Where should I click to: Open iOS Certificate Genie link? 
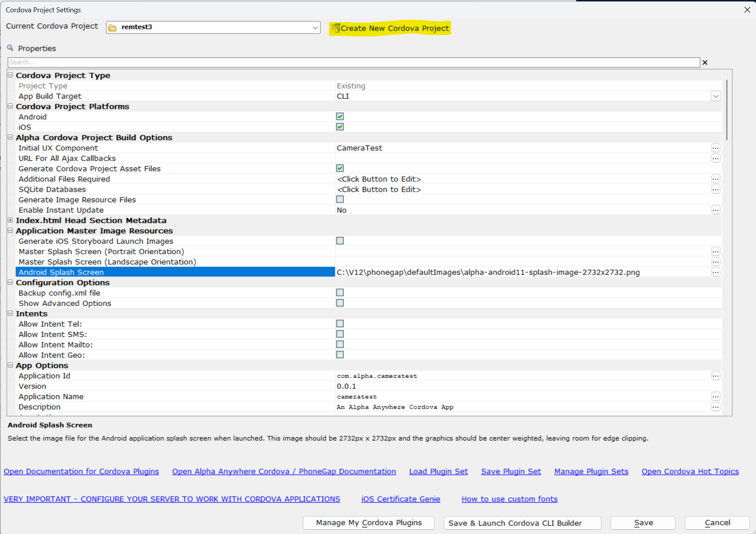[400, 499]
